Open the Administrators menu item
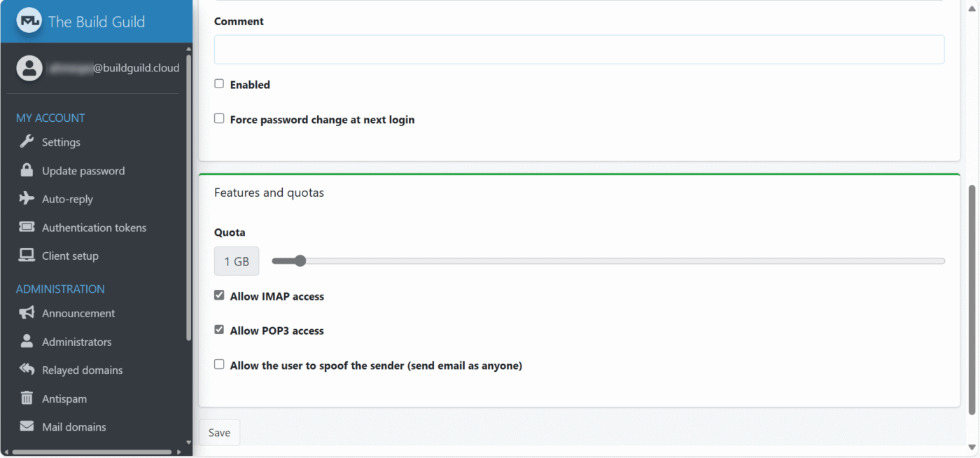 pos(76,342)
